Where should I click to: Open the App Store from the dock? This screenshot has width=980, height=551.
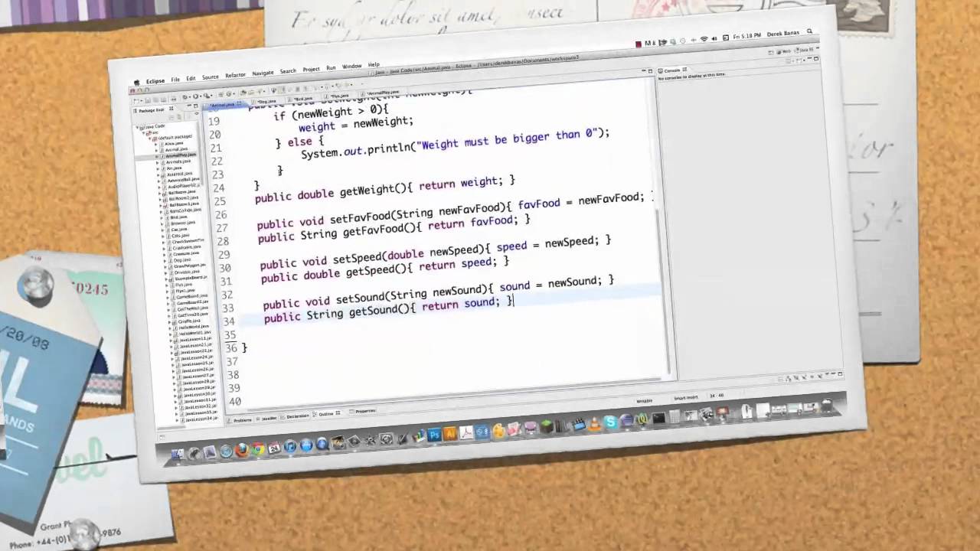pos(306,445)
